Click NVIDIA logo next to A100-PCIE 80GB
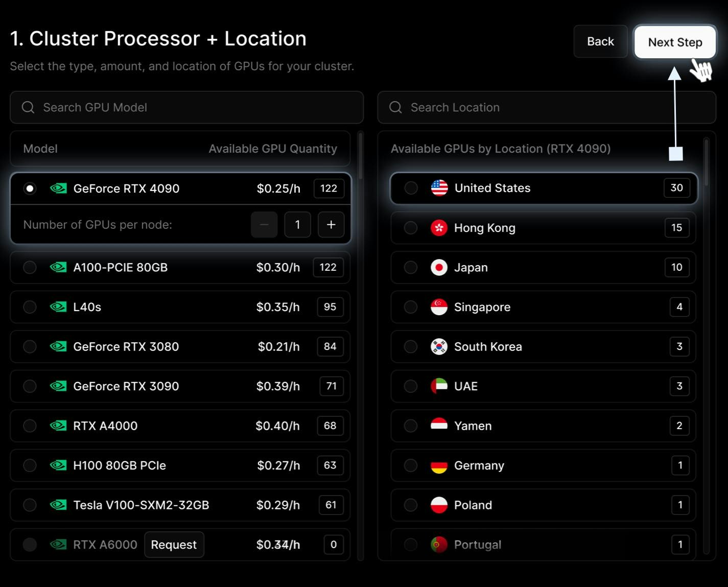Viewport: 728px width, 587px height. coord(58,267)
